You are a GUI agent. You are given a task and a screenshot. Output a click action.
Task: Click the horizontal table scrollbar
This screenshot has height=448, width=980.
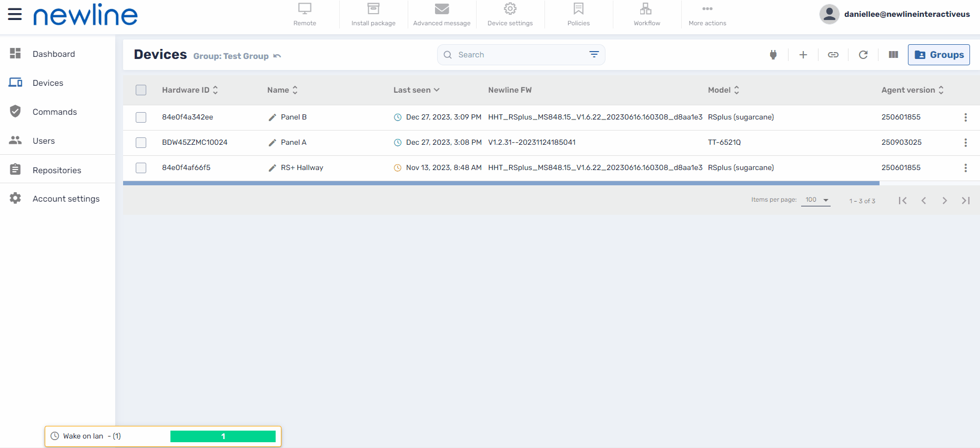pyautogui.click(x=501, y=183)
